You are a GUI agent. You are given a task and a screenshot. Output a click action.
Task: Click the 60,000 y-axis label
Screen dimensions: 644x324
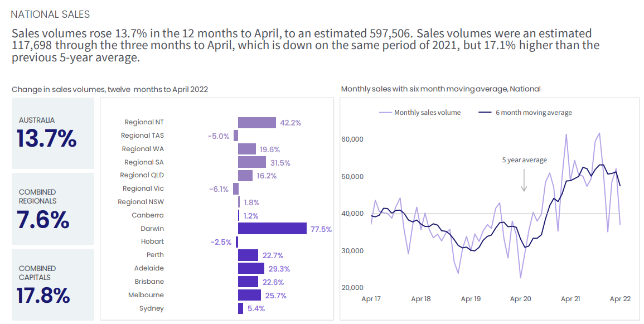(352, 139)
